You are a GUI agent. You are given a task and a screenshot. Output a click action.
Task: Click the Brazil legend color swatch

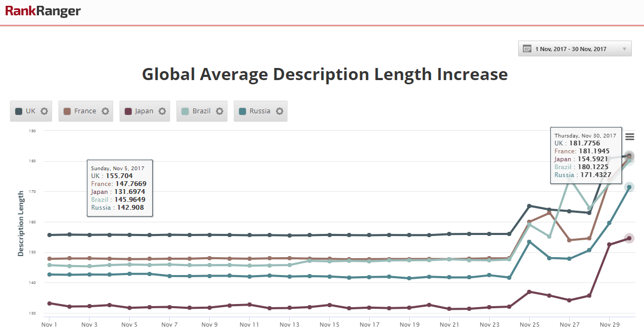[185, 111]
